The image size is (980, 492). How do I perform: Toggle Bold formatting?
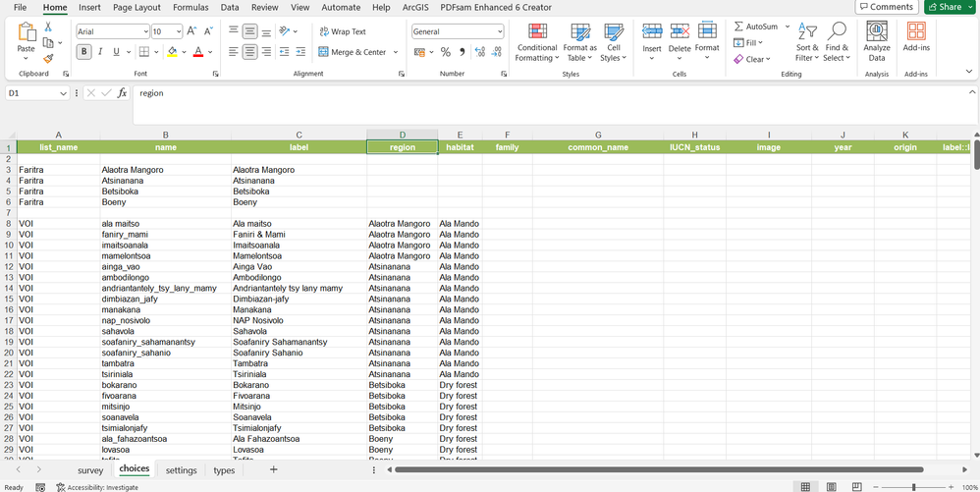pos(83,52)
